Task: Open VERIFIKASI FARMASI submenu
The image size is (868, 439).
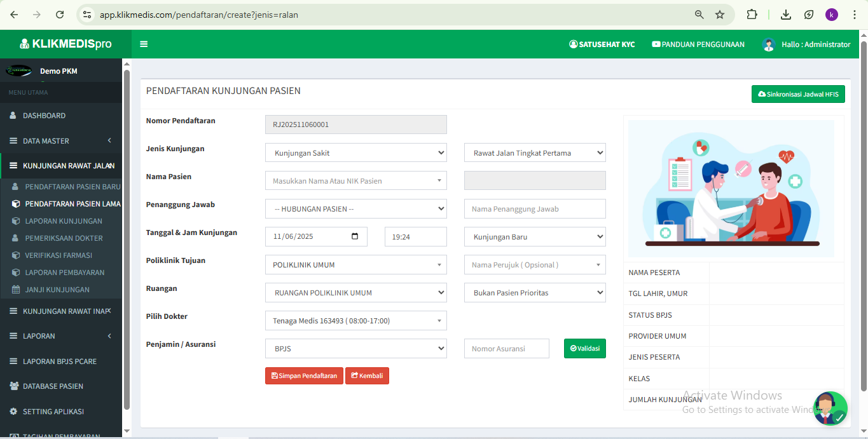Action: point(59,255)
